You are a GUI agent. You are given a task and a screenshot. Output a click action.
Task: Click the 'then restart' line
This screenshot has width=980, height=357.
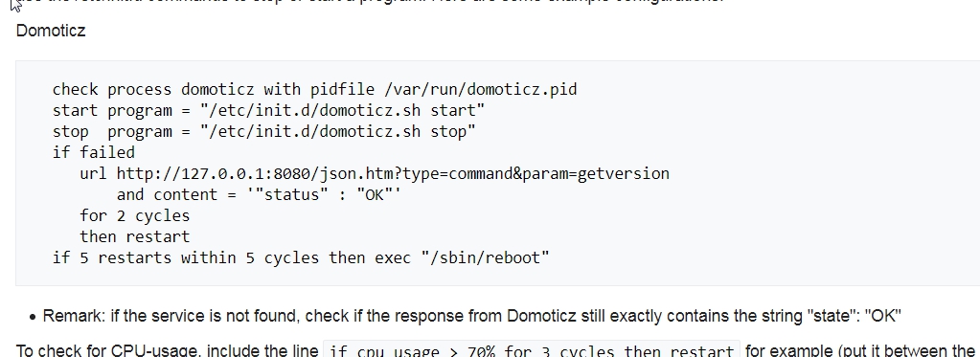tap(134, 237)
